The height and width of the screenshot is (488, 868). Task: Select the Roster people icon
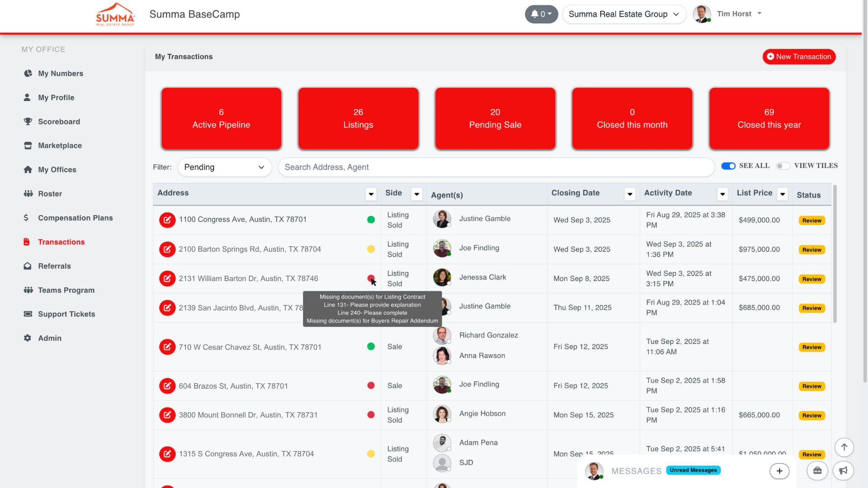coord(28,193)
